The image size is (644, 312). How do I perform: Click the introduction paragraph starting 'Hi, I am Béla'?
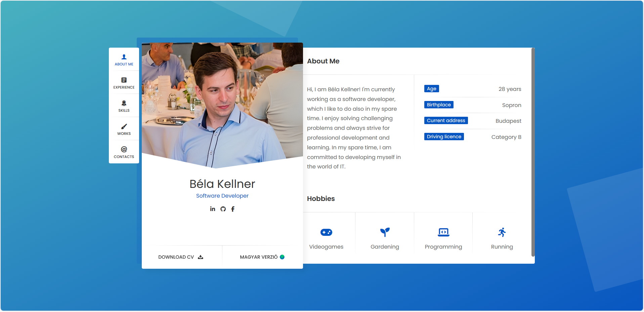354,128
